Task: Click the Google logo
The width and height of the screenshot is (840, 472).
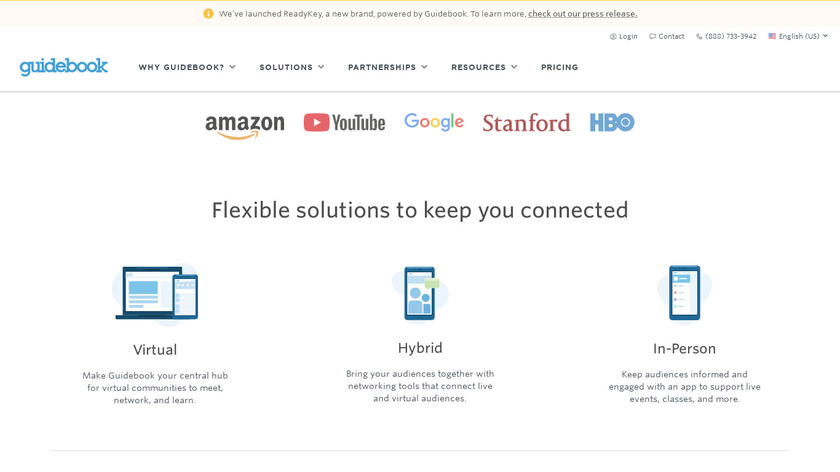Action: pyautogui.click(x=434, y=122)
